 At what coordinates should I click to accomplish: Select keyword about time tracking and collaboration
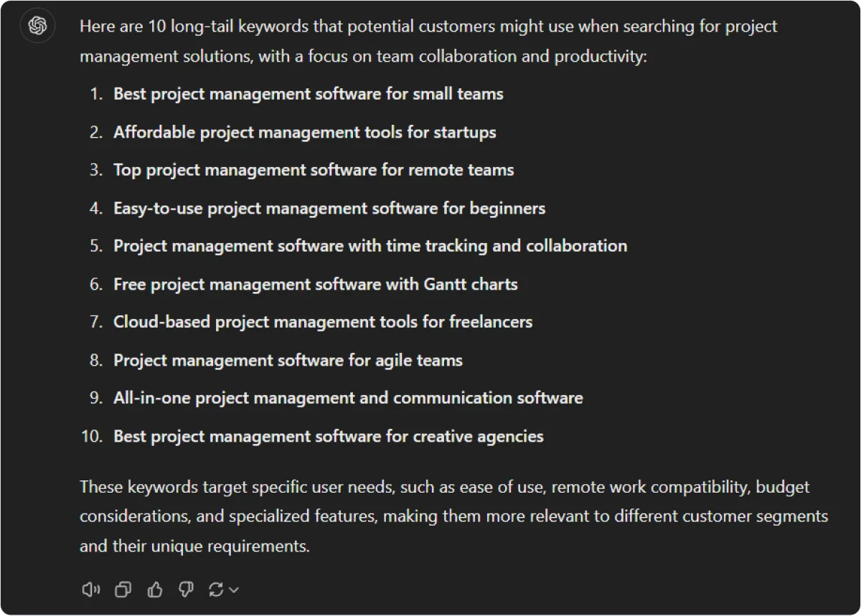[370, 246]
